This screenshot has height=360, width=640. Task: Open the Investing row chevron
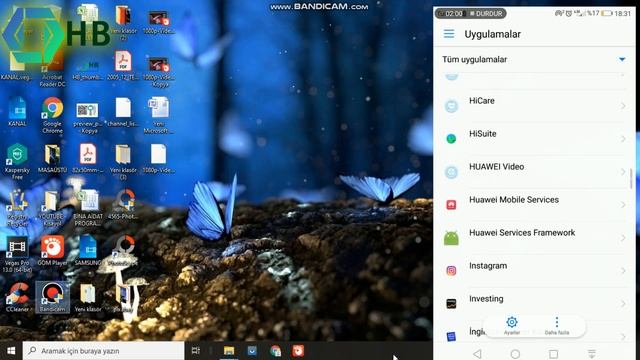[x=623, y=304]
